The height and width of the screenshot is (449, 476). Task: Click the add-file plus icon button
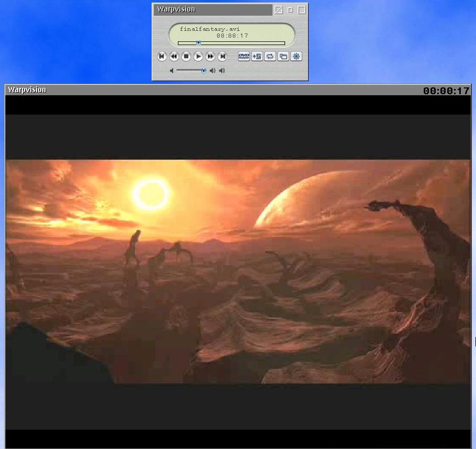click(x=257, y=57)
